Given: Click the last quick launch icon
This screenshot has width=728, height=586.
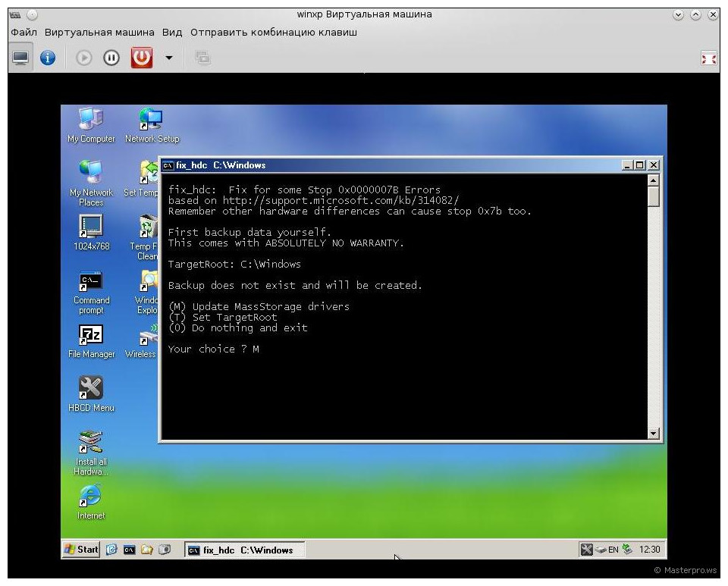Looking at the screenshot, I should (x=165, y=550).
